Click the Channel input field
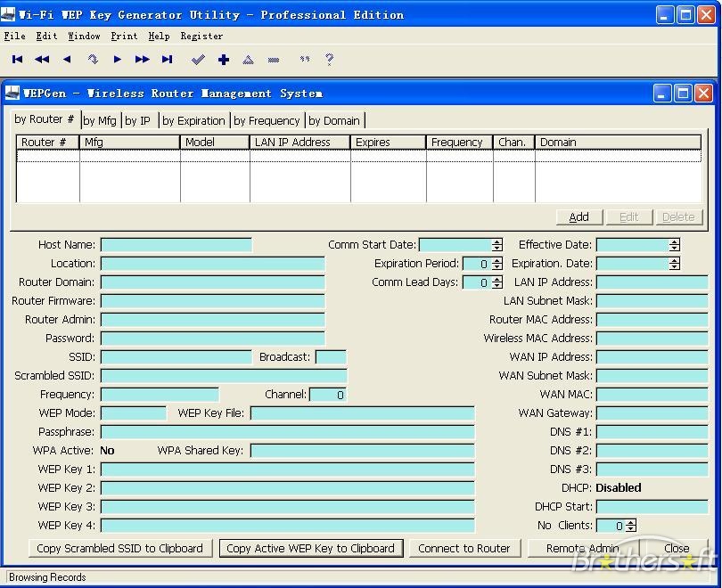The image size is (722, 588). pyautogui.click(x=328, y=395)
